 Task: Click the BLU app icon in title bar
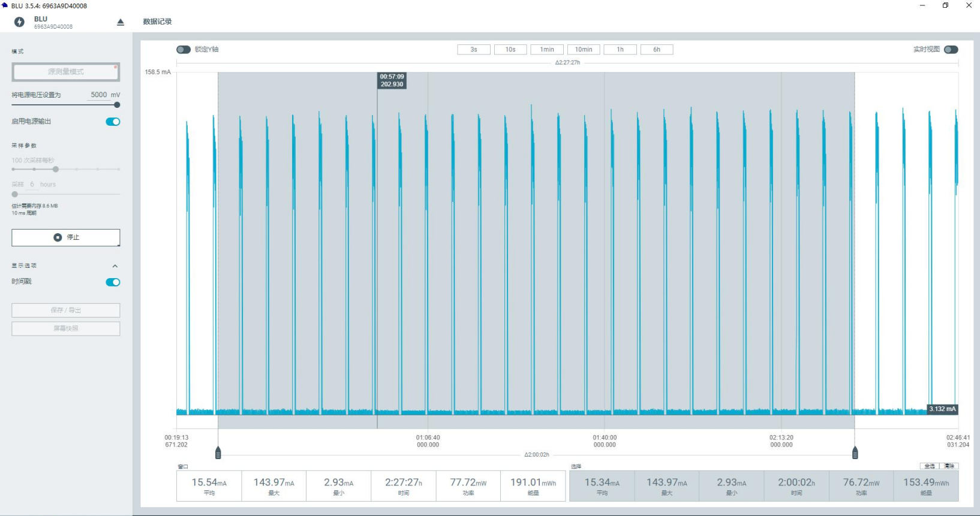point(5,5)
